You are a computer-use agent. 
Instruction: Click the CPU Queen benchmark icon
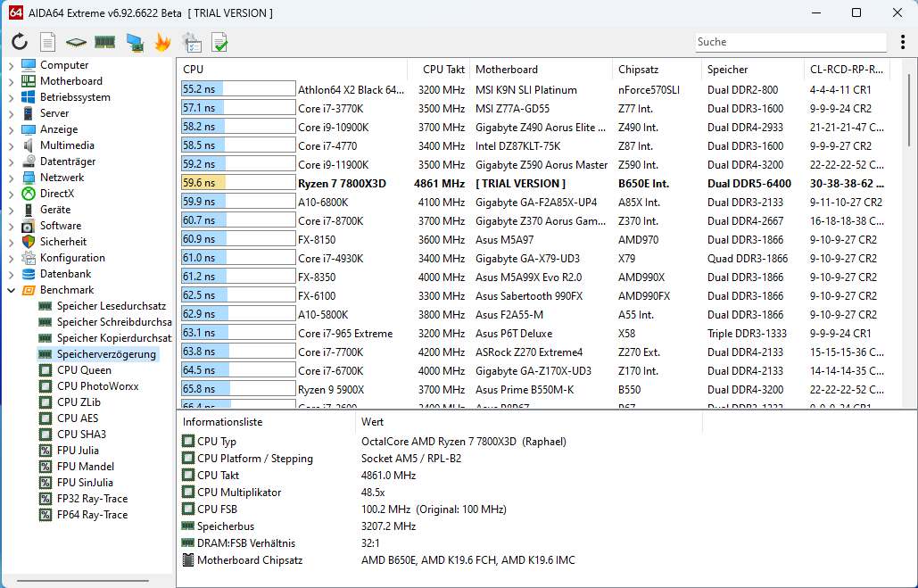coord(45,370)
